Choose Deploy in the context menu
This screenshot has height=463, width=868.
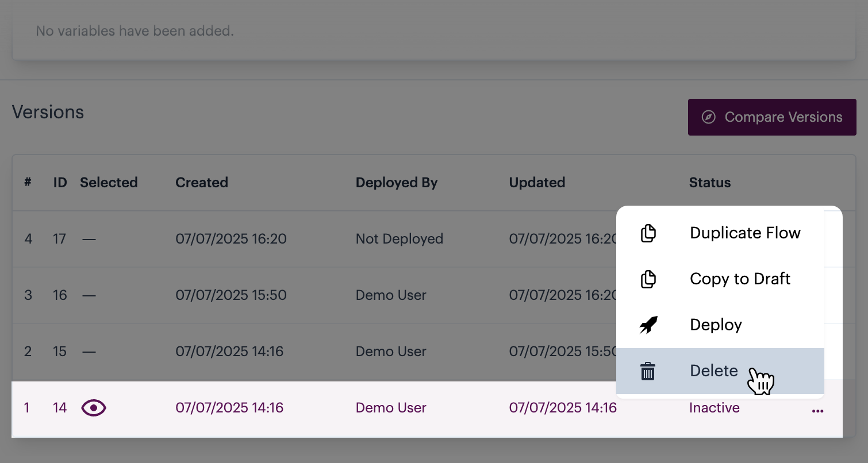click(x=716, y=325)
